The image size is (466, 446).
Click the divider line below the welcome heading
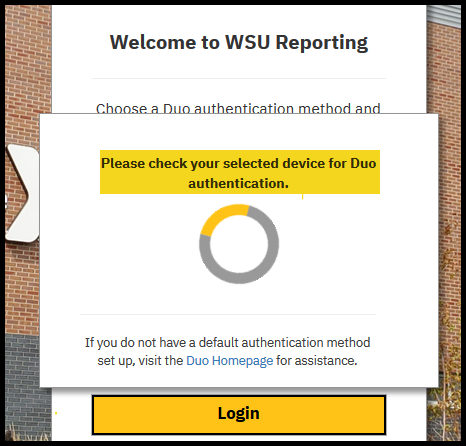click(x=239, y=79)
